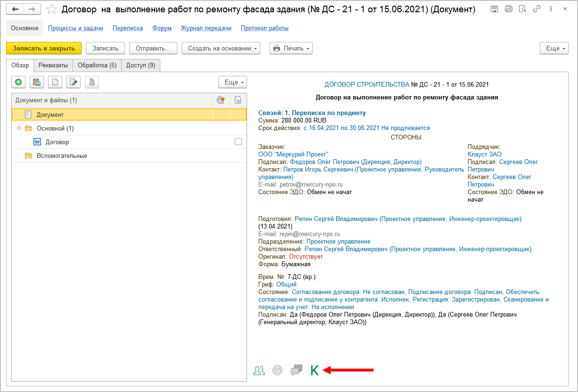The height and width of the screenshot is (392, 578).
Task: Click the blank page file icon
Action: 55,82
